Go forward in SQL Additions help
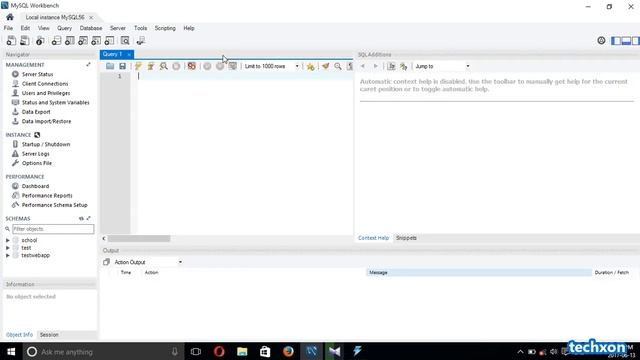Screen dimensions: 640x360 coord(376,66)
